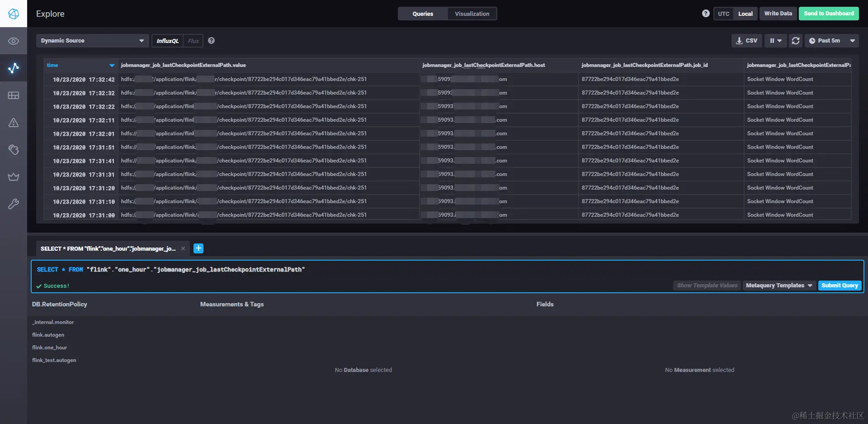
Task: Switch to the Visualization tab
Action: point(472,14)
